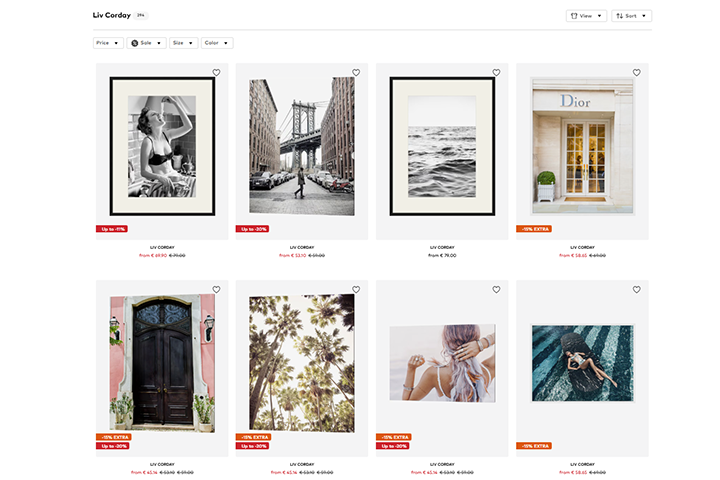Viewport: 720px width, 480px height.
Task: Open the Price filter dropdown
Action: [x=108, y=43]
